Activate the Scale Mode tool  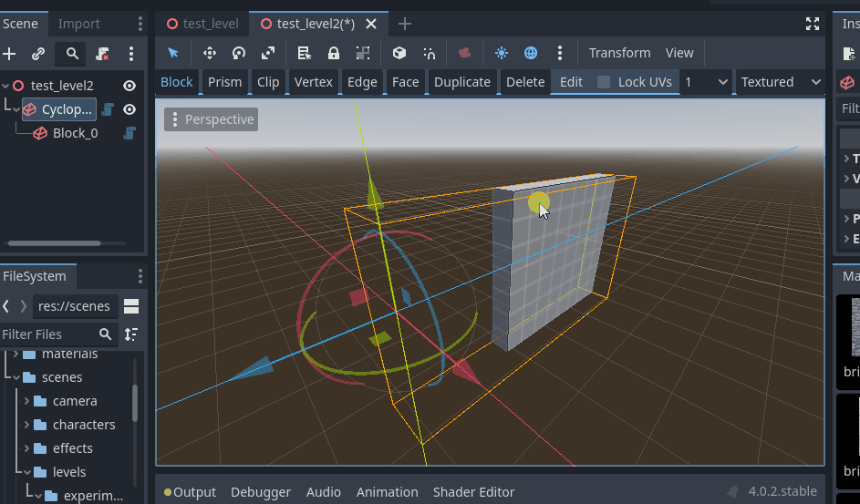[x=267, y=53]
